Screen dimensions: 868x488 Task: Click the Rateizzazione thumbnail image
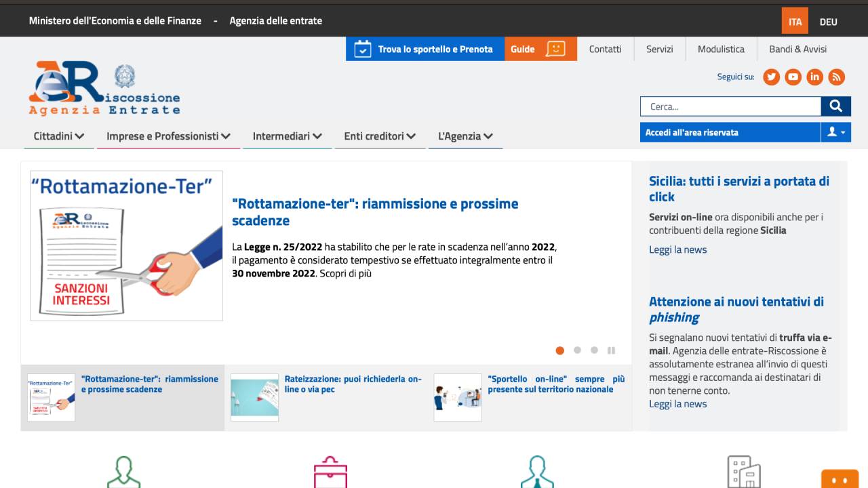(254, 397)
